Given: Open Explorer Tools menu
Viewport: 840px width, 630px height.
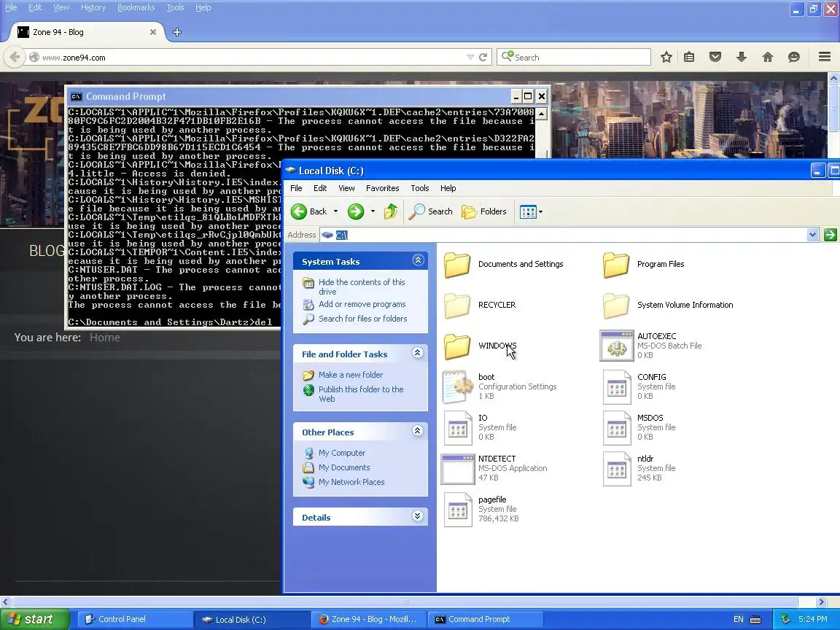Looking at the screenshot, I should coord(419,188).
